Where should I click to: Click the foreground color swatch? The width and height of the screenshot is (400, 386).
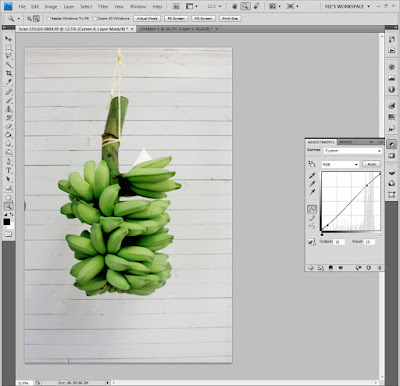pyautogui.click(x=6, y=222)
